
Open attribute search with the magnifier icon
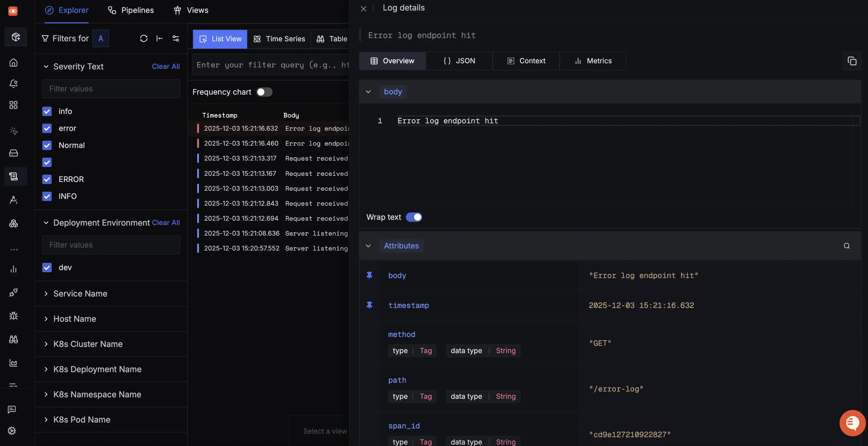pyautogui.click(x=847, y=246)
